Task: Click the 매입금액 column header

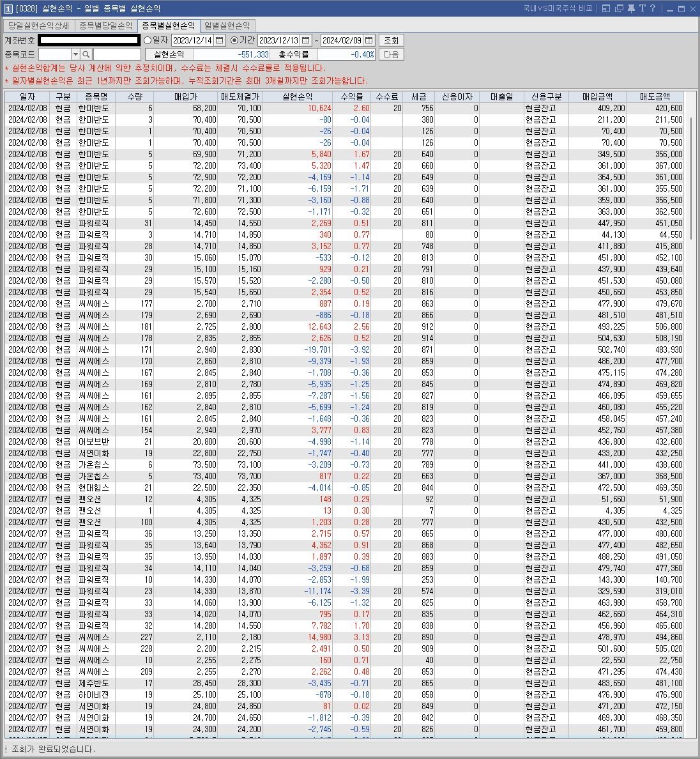Action: [597, 97]
